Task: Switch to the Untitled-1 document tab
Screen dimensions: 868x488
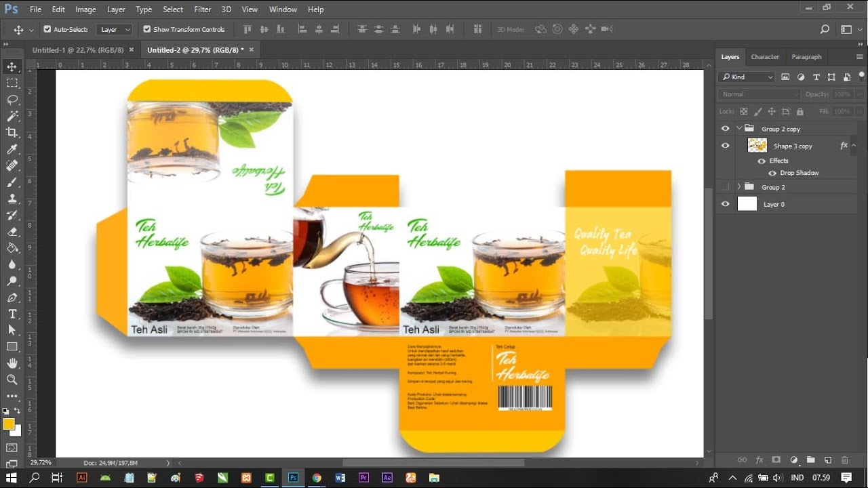Action: [x=78, y=50]
